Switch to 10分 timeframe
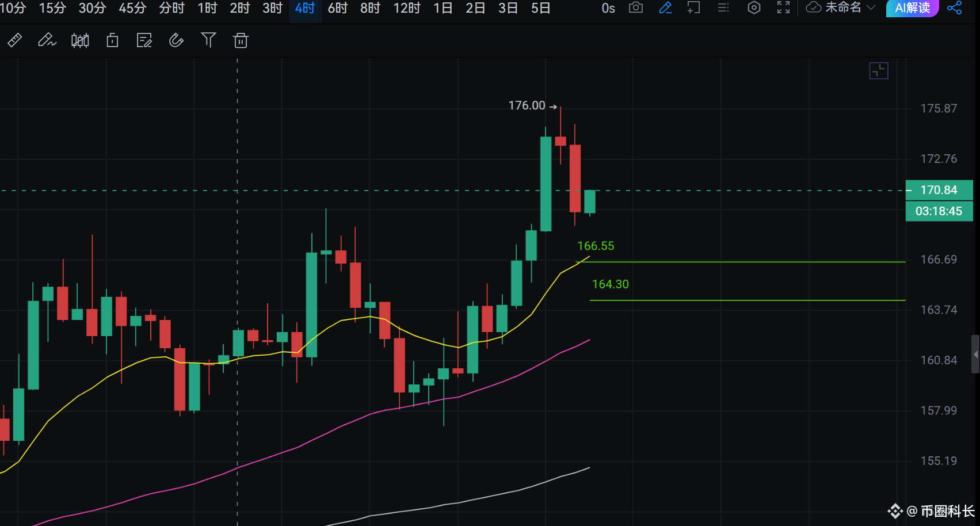This screenshot has height=526, width=980. coord(13,8)
